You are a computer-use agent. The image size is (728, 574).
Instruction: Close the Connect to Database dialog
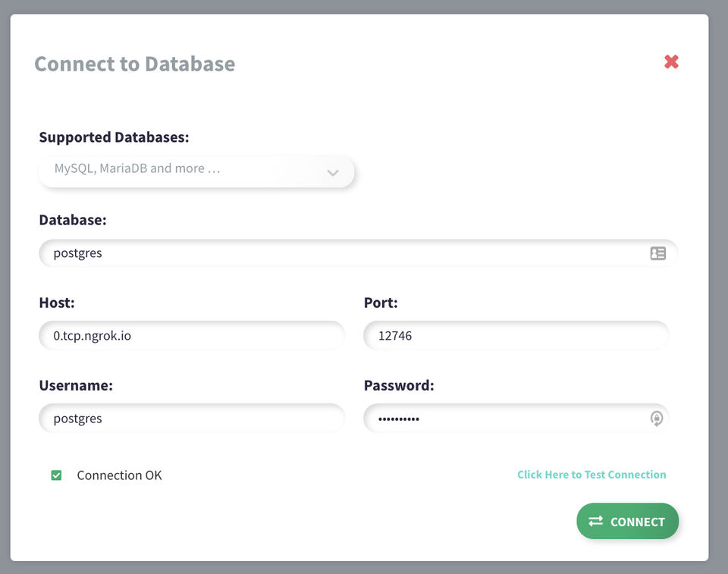tap(671, 62)
